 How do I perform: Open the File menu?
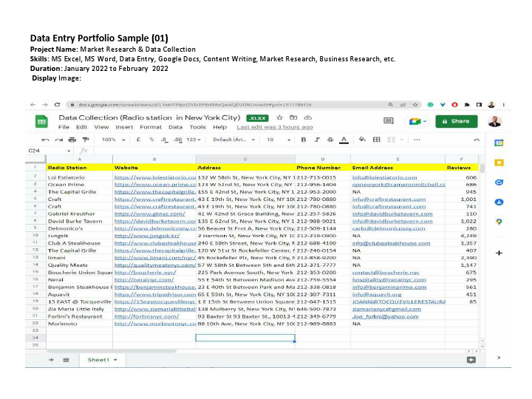[64, 127]
